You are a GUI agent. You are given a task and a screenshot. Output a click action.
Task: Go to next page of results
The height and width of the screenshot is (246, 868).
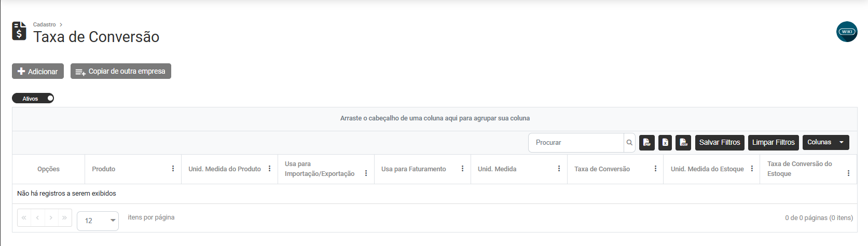click(51, 217)
